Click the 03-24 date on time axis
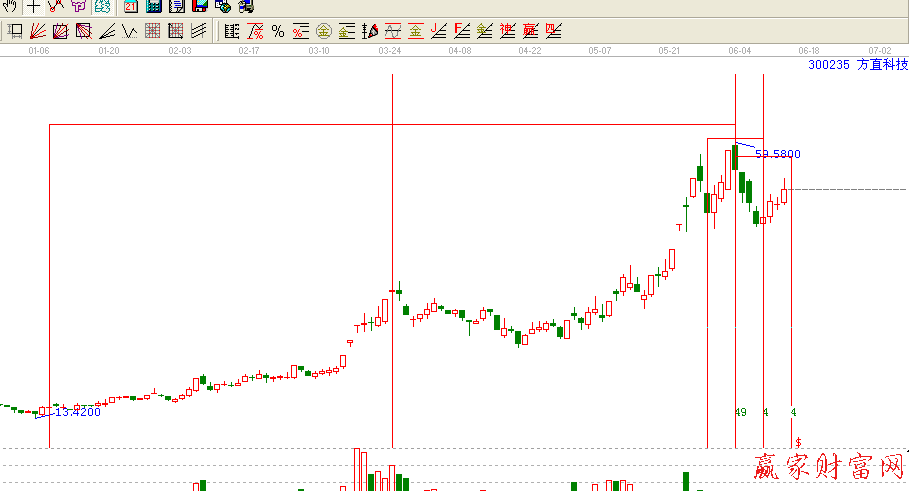 (390, 49)
